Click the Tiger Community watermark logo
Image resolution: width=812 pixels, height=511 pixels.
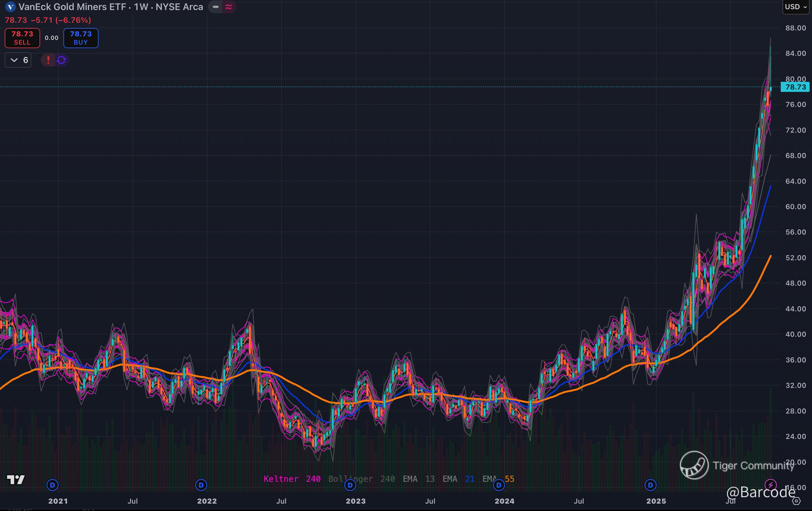coord(694,465)
